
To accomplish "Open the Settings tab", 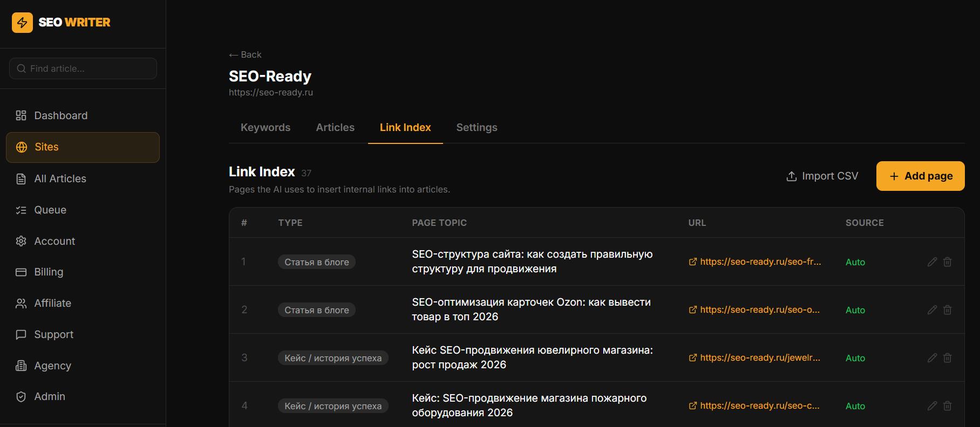I will (x=477, y=128).
